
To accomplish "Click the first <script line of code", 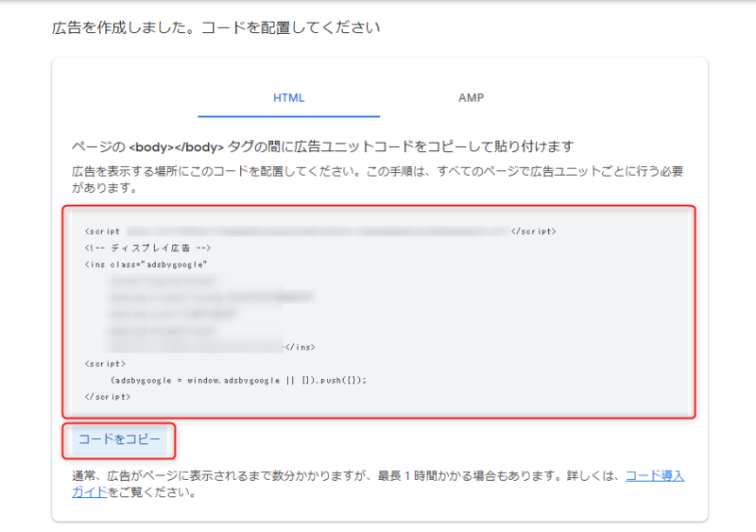I will (320, 231).
